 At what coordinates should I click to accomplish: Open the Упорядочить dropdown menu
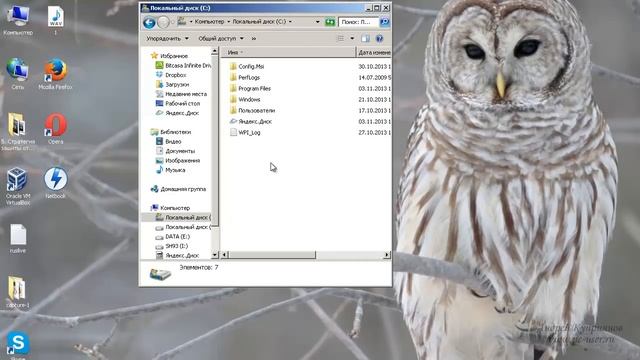pyautogui.click(x=167, y=38)
